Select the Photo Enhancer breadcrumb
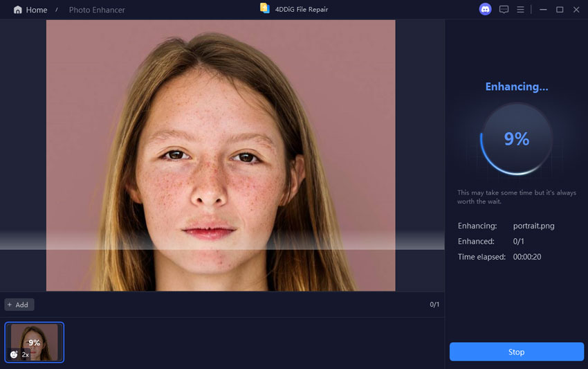Screen dimensions: 588x369 [97, 10]
